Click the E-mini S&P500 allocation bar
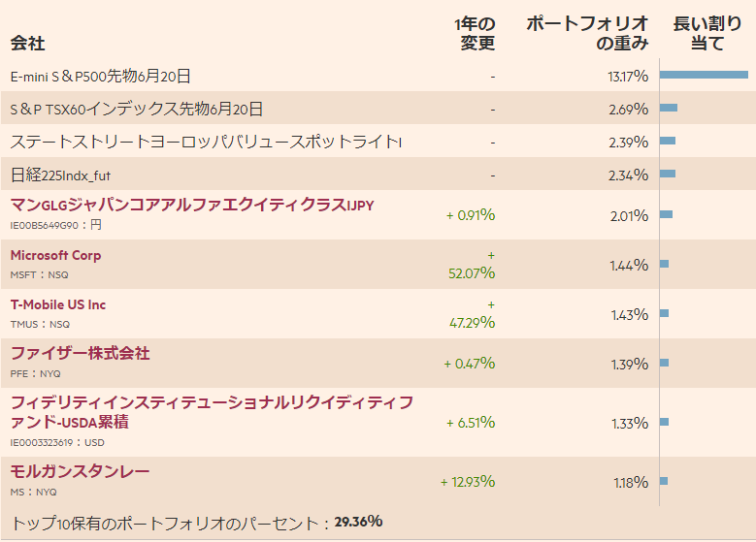Viewport: 756px width, 542px height. [x=704, y=75]
